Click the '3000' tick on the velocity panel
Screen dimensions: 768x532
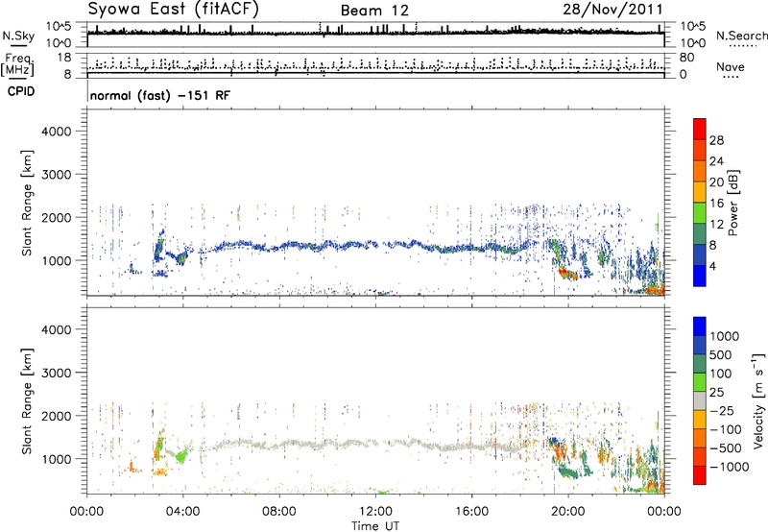pos(57,373)
